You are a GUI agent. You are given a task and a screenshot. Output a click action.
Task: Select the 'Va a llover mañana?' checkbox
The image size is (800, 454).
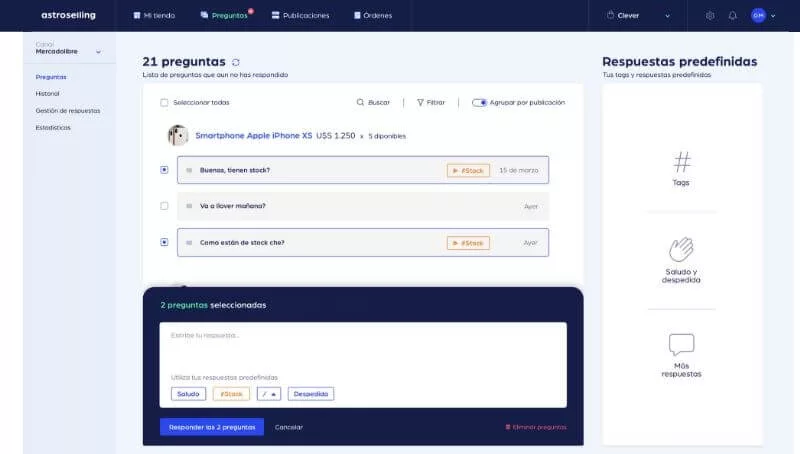point(165,206)
